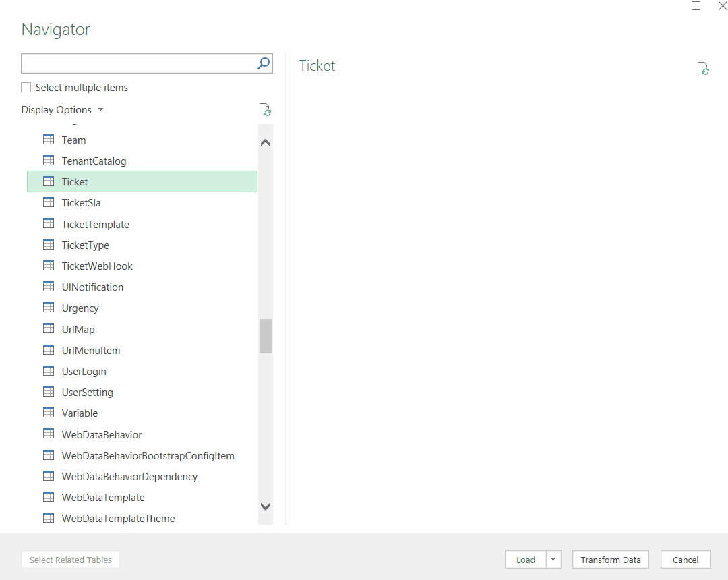Click the table icon next to Variable

[48, 413]
